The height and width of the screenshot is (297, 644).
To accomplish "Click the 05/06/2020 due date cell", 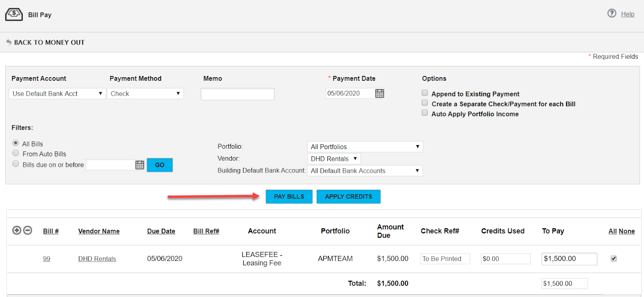I will [x=165, y=259].
